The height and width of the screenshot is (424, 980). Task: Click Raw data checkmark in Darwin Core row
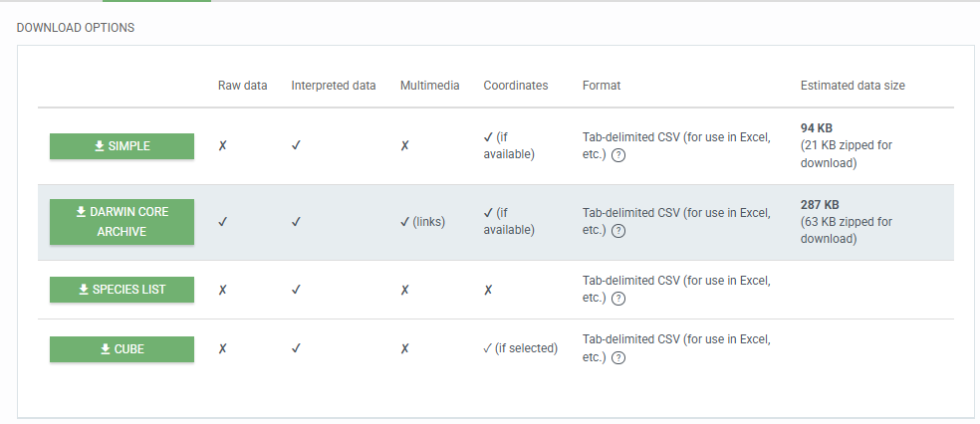pos(223,222)
